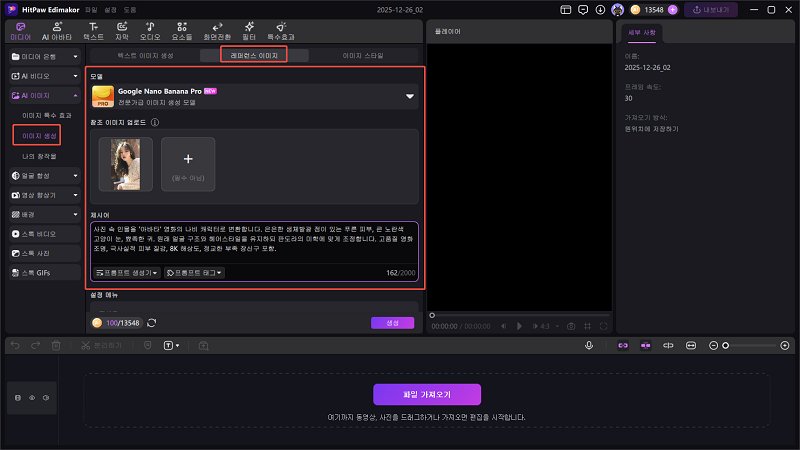
Task: Toggle track mute speaker icon
Action: 46,397
